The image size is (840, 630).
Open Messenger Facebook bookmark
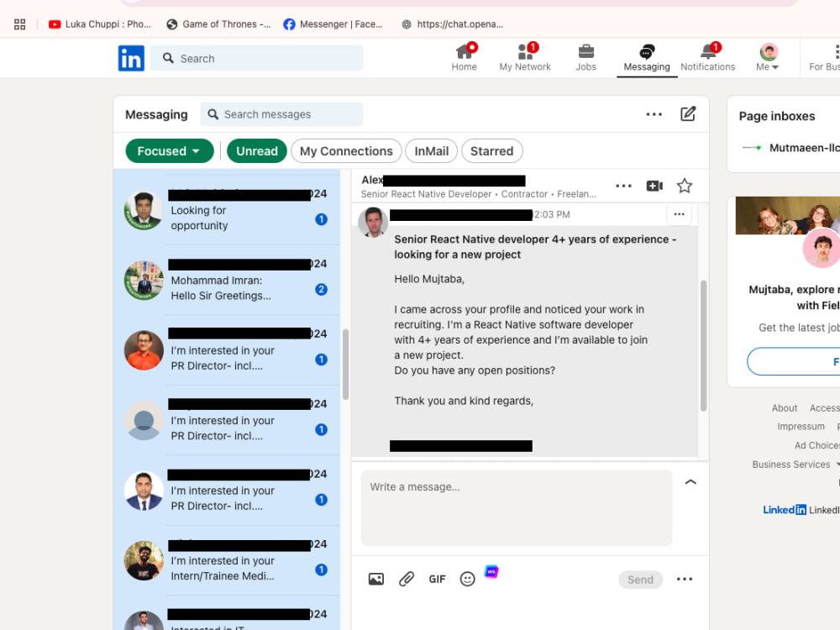pyautogui.click(x=333, y=24)
